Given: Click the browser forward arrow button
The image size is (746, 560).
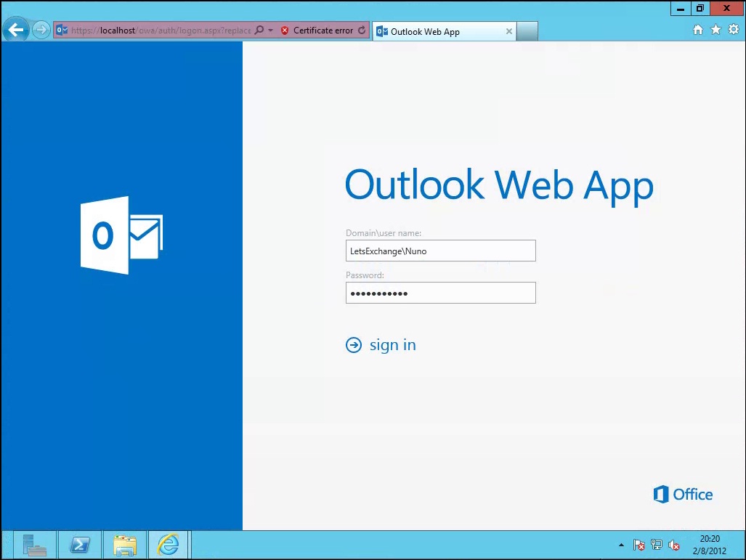Looking at the screenshot, I should (41, 30).
